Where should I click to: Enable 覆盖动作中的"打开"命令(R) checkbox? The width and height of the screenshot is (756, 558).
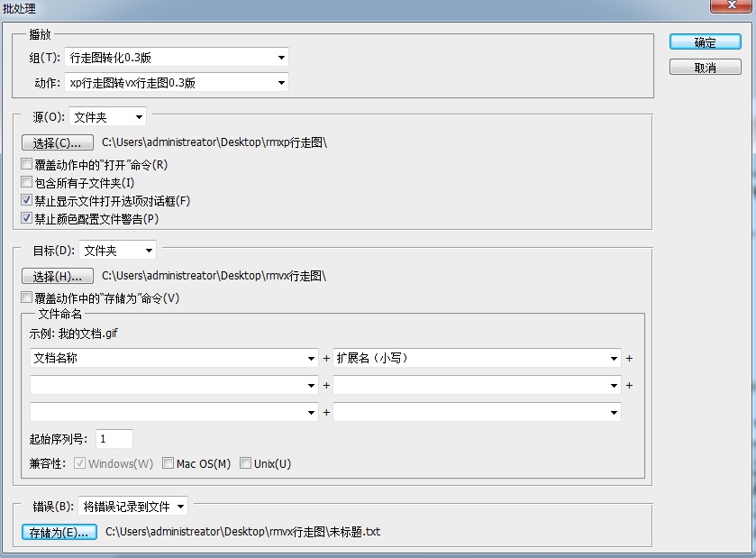26,164
